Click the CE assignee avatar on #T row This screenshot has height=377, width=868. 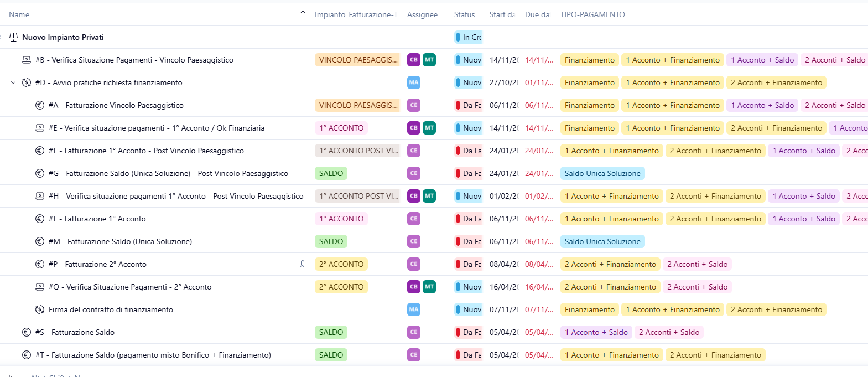413,355
